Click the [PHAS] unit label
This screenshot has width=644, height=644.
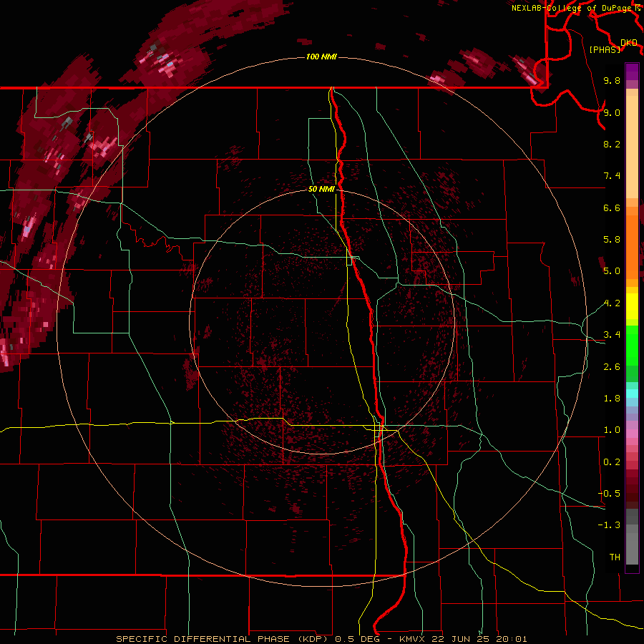click(x=605, y=50)
